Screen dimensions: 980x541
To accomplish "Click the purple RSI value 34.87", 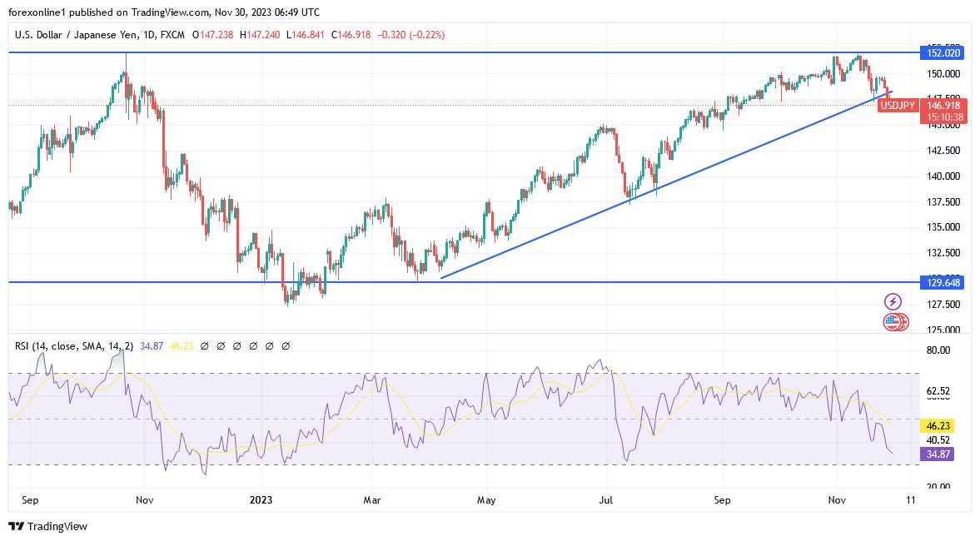I will (150, 345).
